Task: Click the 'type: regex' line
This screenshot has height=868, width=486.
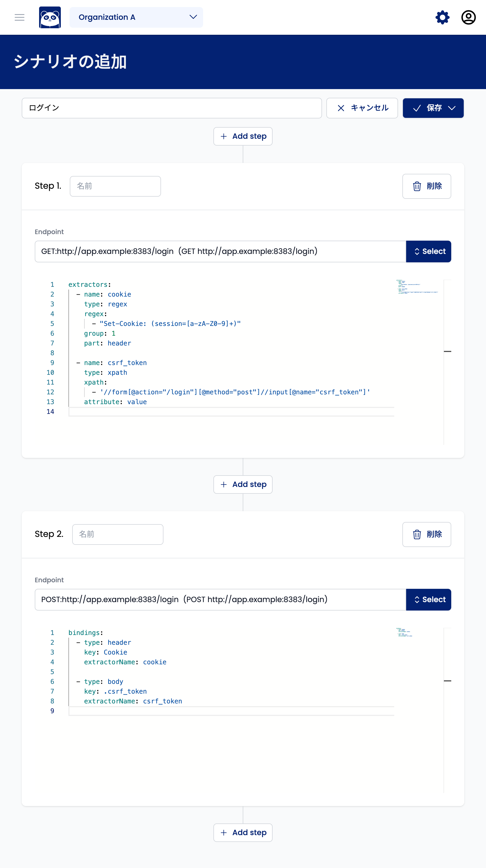Action: point(105,304)
